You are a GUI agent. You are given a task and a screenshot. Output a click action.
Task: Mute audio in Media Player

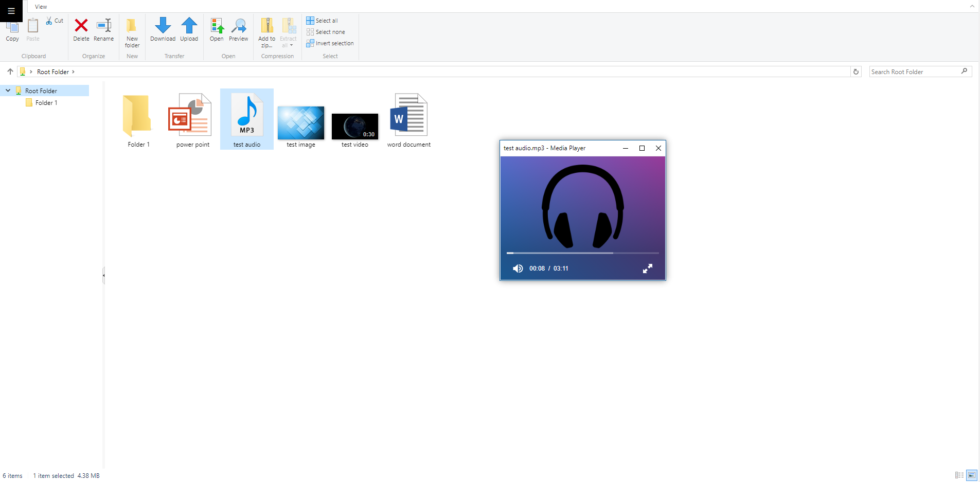pos(518,269)
